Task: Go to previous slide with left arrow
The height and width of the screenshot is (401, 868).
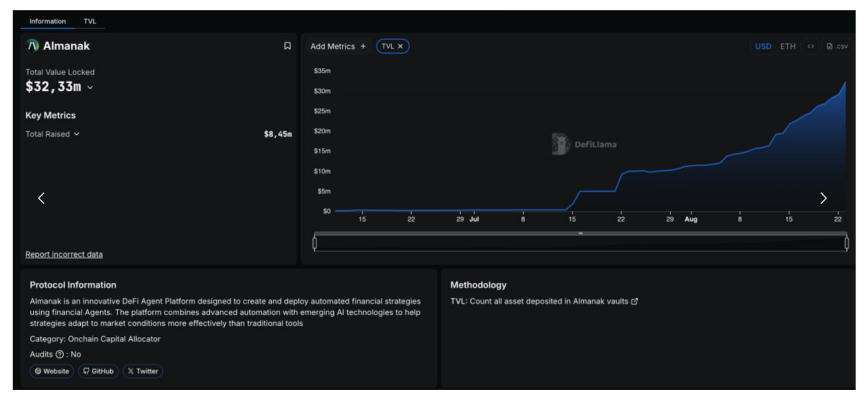Action: pyautogui.click(x=42, y=199)
